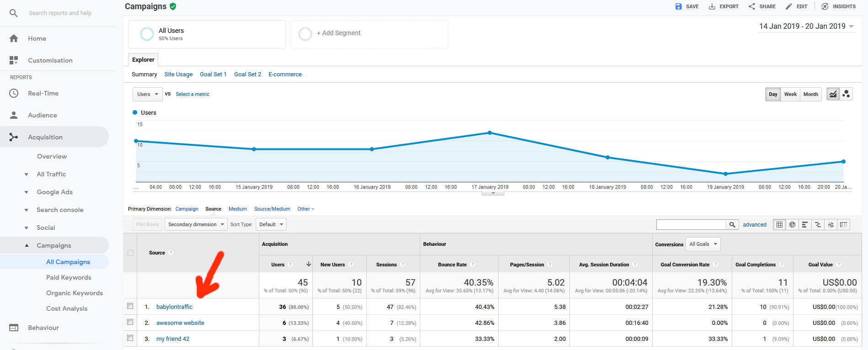Screen dimensions: 868x350
Task: Select the Performance bar view icon
Action: pos(805,224)
